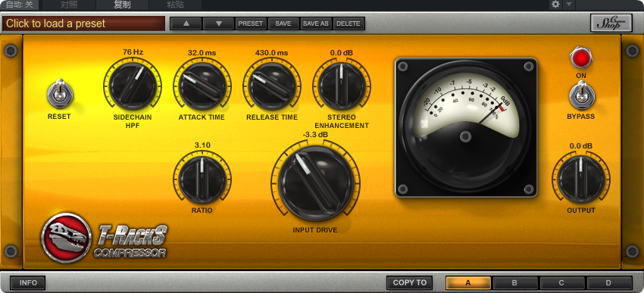Click the 复制 copy button
The width and height of the screenshot is (644, 293).
122,5
